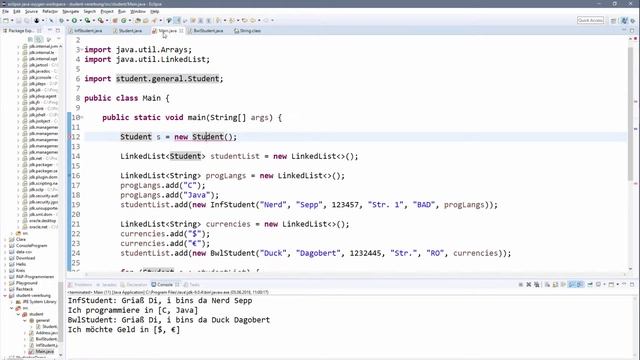This screenshot has height=360, width=640.
Task: Select the Java perspective icon
Action: [624, 20]
